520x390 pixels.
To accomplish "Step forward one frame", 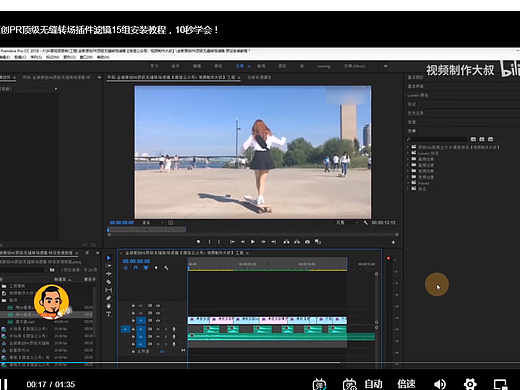I will [263, 242].
